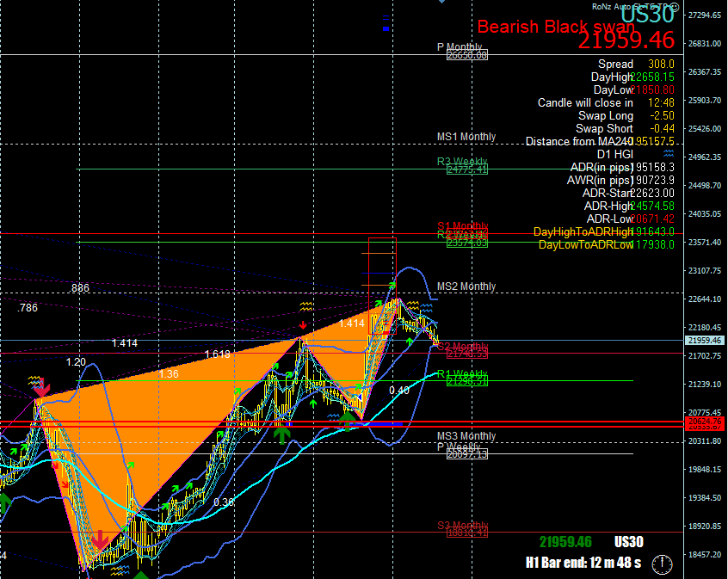Screen dimensions: 728x579
Task: Click the ADR(in pips) label
Action: tap(602, 167)
